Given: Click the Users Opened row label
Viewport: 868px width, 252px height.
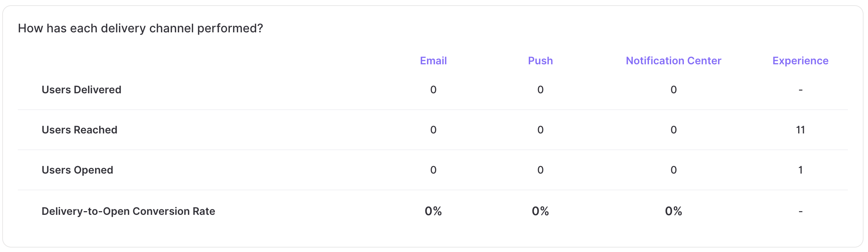Looking at the screenshot, I should click(77, 170).
